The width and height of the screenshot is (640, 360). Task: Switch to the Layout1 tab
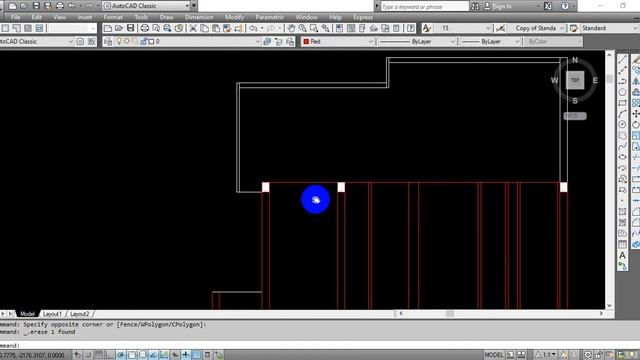[52, 314]
